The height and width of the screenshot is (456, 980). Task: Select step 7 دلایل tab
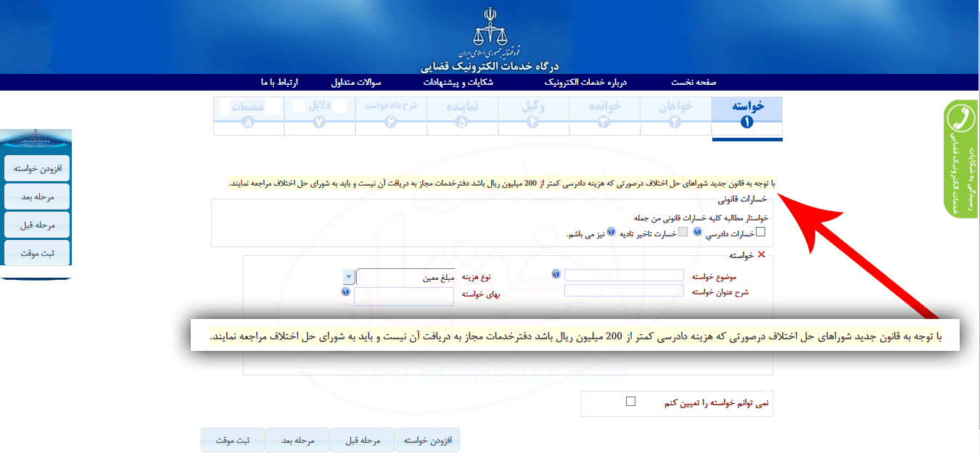(320, 116)
